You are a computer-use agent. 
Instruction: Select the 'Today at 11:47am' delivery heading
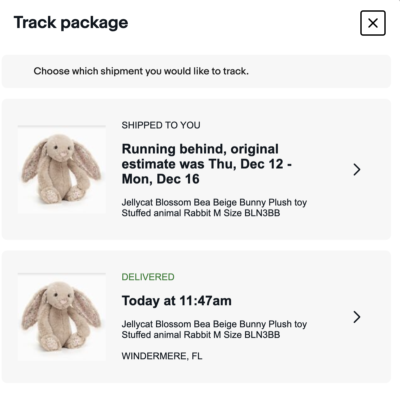[177, 301]
